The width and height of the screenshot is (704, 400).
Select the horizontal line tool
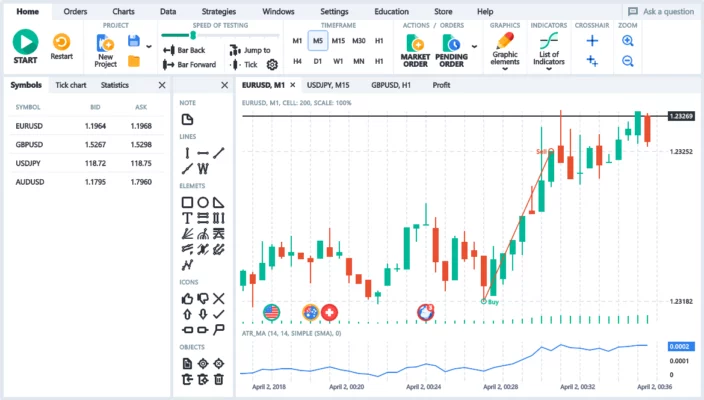tap(203, 153)
